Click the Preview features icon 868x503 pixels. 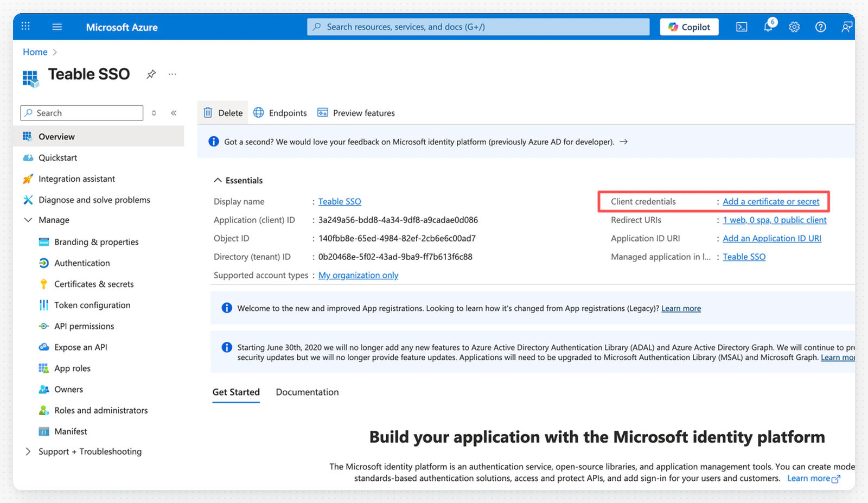coord(323,113)
